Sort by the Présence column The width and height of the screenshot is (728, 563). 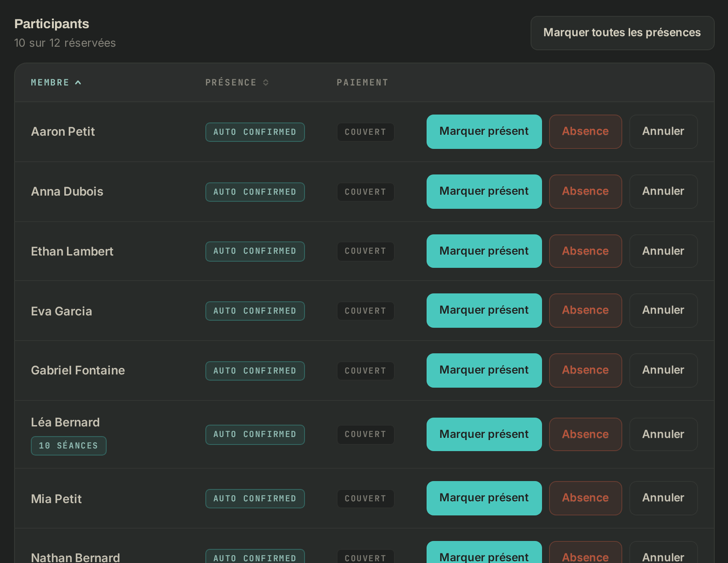click(237, 82)
